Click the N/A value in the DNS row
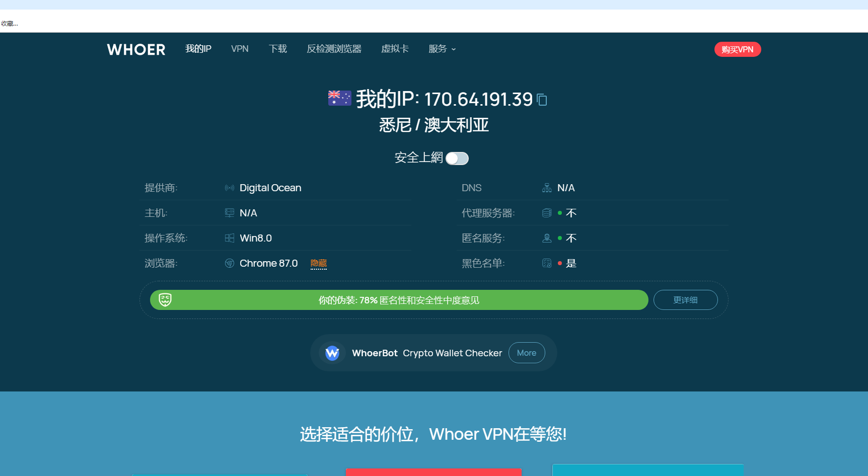 click(x=566, y=188)
